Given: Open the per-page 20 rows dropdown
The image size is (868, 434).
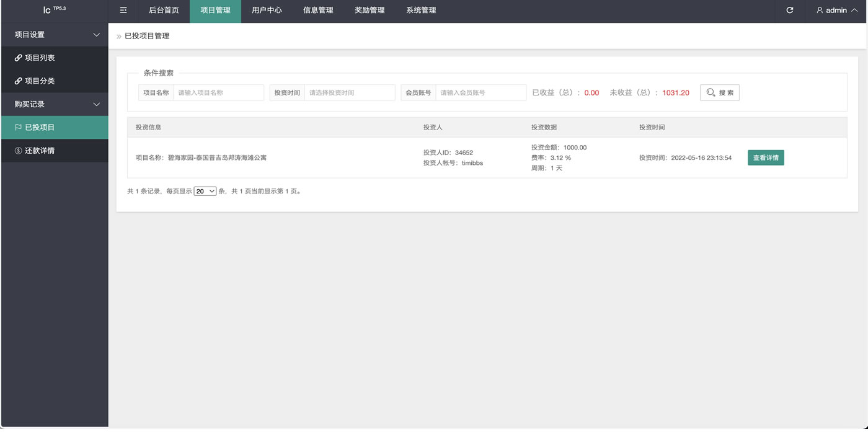Looking at the screenshot, I should pyautogui.click(x=205, y=192).
